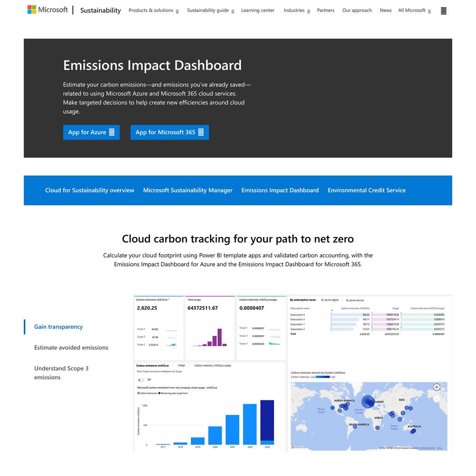Click the icon on App for Azure button
The width and height of the screenshot is (476, 476).
(x=112, y=132)
